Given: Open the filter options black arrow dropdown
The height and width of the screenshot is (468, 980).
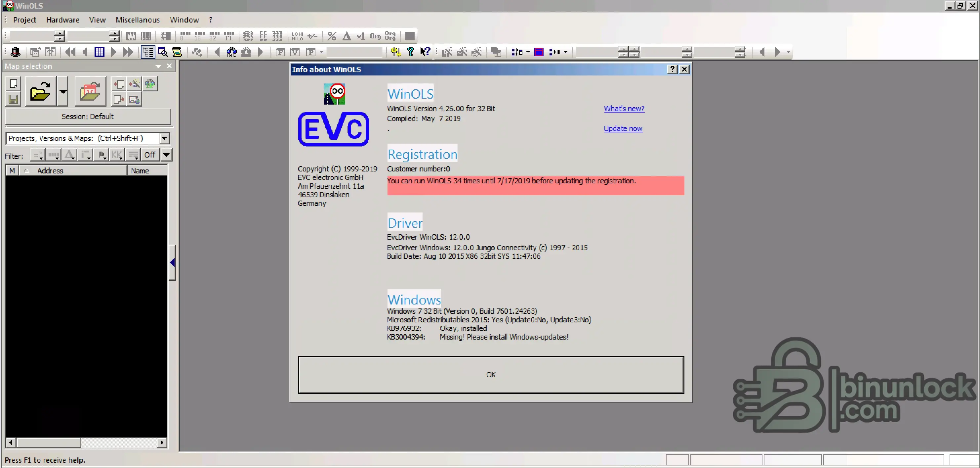Looking at the screenshot, I should coord(166,155).
